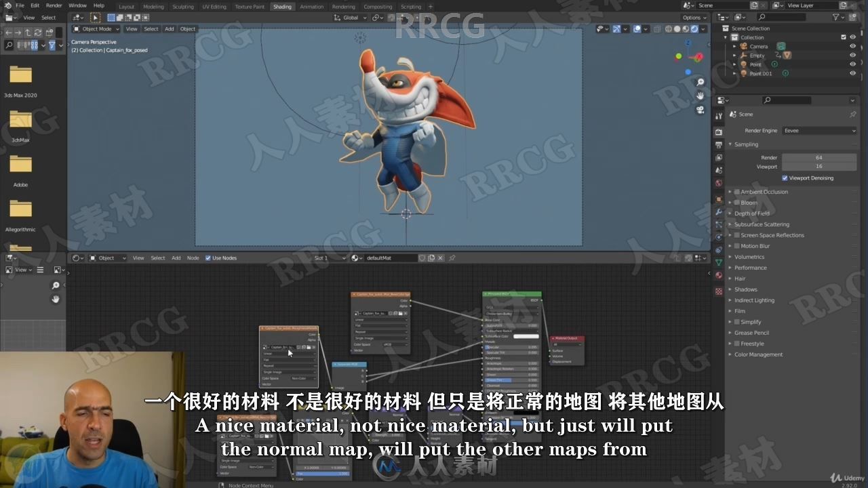Select wireframe viewport shading mode
868x488 pixels.
click(x=668, y=29)
